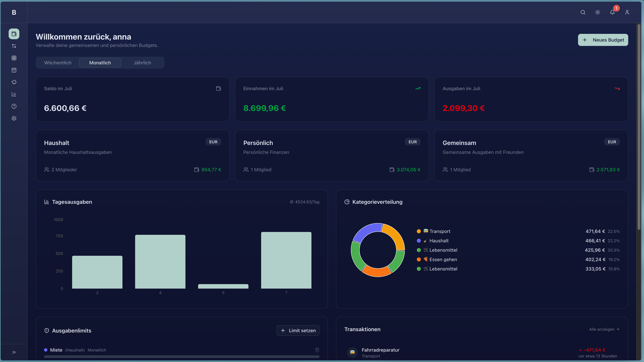Click the Neues Budget button
Image resolution: width=644 pixels, height=362 pixels.
[603, 40]
